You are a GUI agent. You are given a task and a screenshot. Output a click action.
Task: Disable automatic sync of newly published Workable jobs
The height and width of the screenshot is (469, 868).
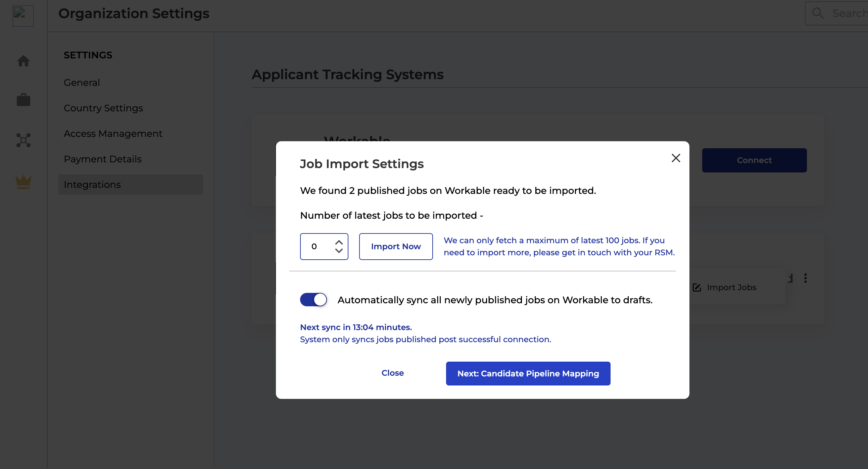pyautogui.click(x=313, y=299)
